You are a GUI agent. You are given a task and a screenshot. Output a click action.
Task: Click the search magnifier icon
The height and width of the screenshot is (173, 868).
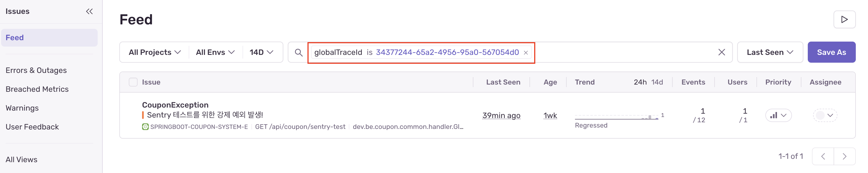299,52
